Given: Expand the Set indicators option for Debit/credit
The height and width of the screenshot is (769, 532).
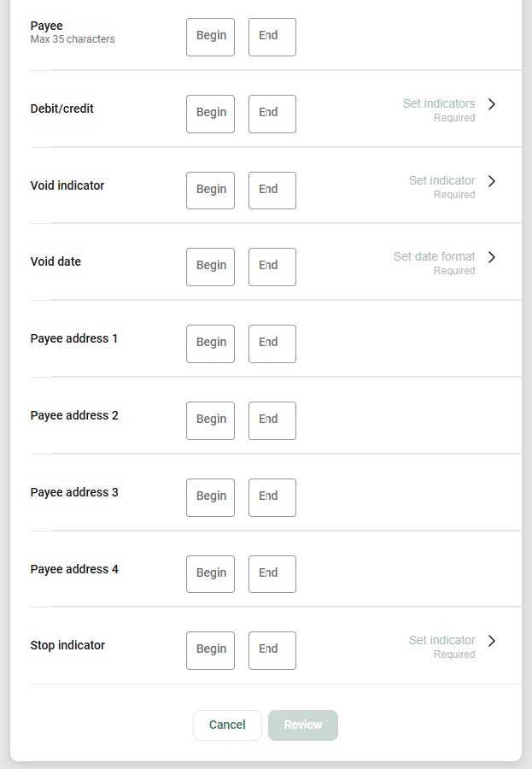Looking at the screenshot, I should [439, 103].
